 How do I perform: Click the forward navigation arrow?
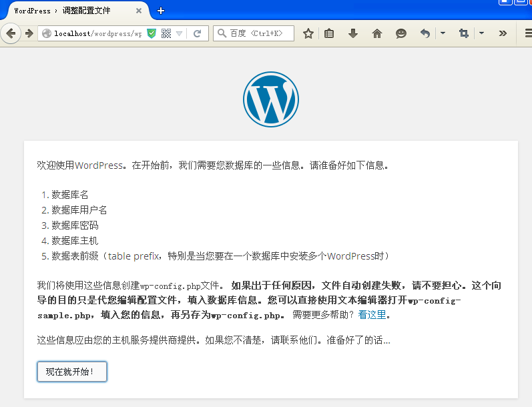[x=29, y=33]
